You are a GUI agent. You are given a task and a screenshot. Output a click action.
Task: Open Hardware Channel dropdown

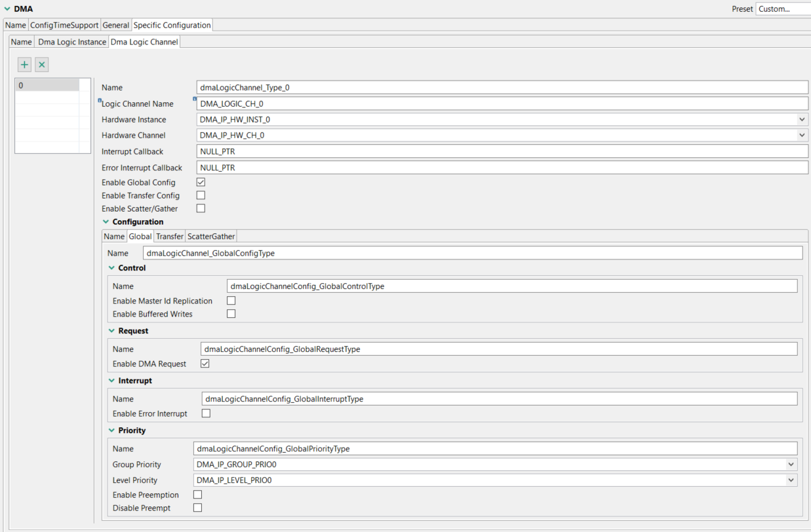pyautogui.click(x=802, y=136)
